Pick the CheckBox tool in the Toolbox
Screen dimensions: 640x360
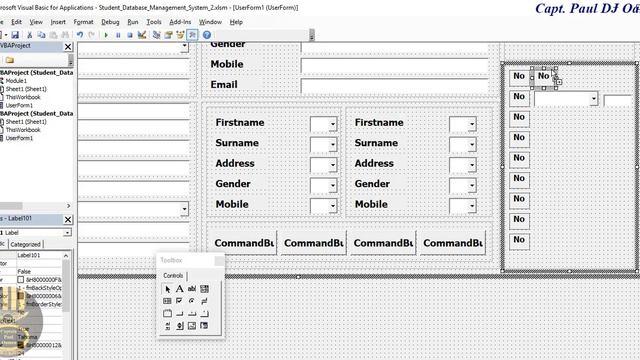coord(180,301)
